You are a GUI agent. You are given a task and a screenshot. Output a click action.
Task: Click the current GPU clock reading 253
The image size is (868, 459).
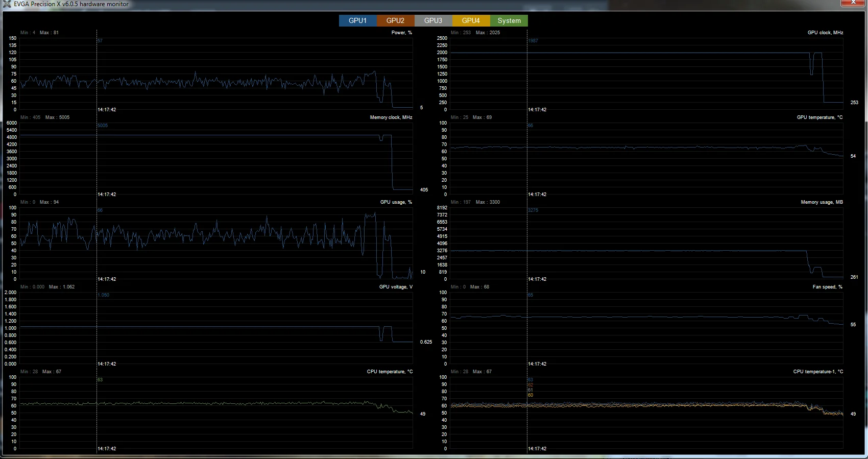[854, 103]
